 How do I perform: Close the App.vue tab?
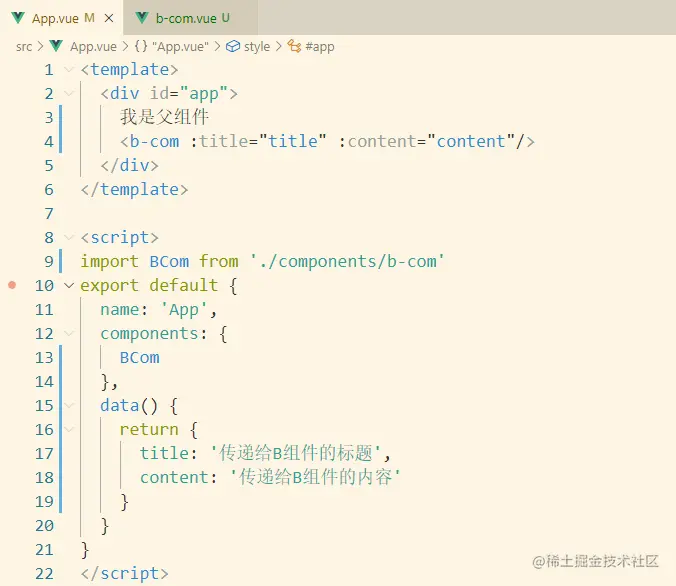pyautogui.click(x=109, y=18)
